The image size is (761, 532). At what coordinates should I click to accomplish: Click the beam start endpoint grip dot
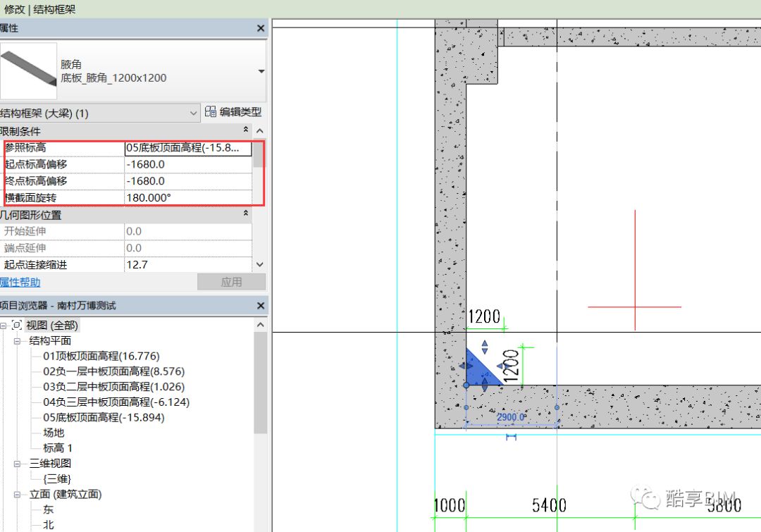pos(466,385)
